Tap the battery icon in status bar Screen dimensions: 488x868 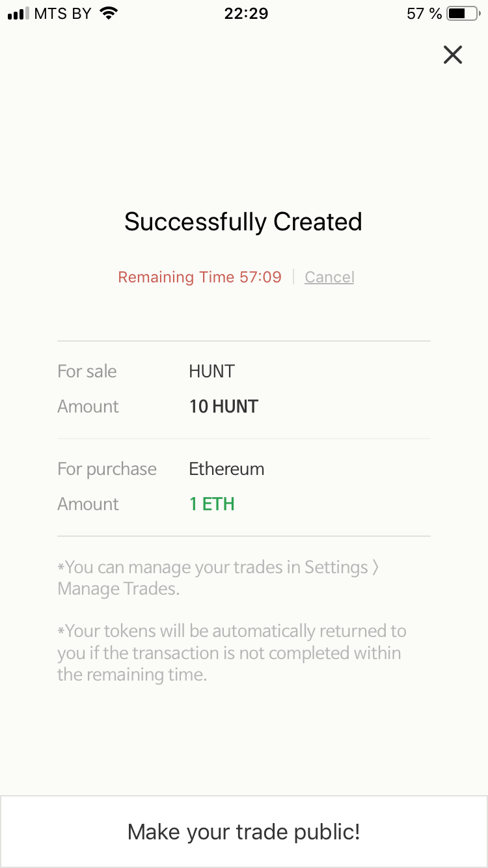[463, 14]
